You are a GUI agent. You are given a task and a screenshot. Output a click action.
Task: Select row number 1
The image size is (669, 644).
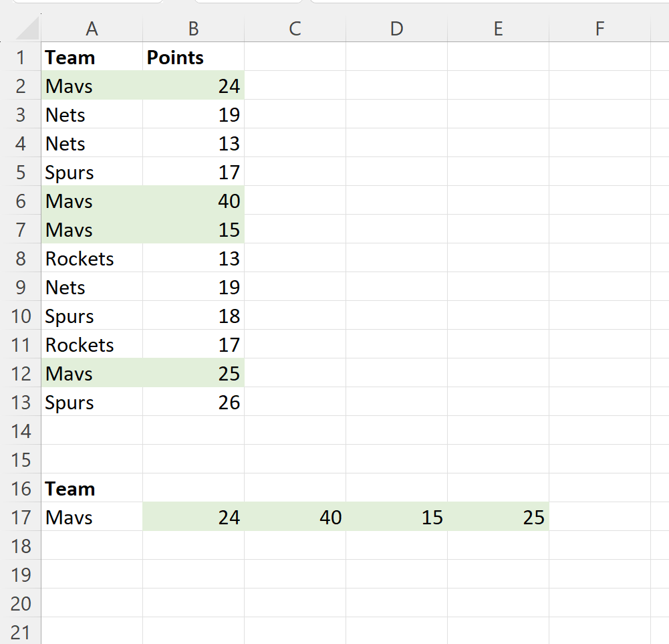click(x=22, y=57)
